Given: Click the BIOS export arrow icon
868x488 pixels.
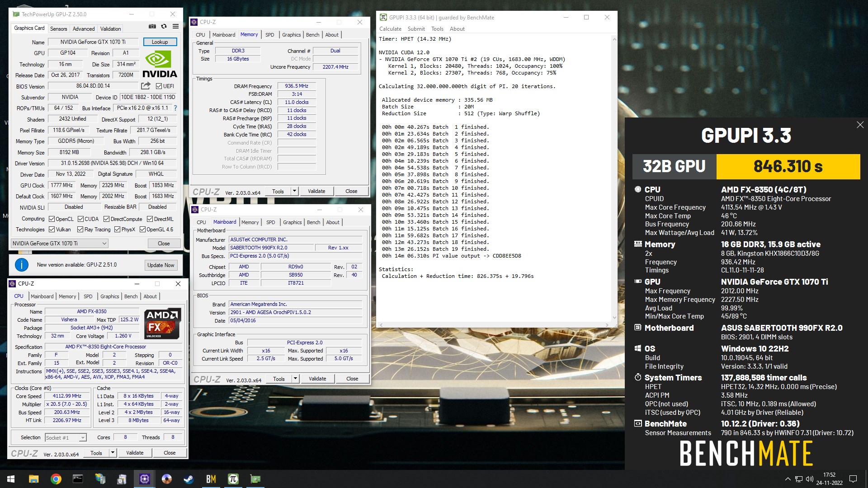Looking at the screenshot, I should coord(146,86).
